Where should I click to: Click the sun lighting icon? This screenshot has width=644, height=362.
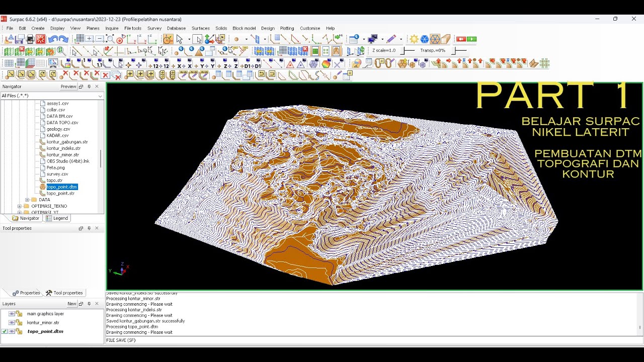click(x=414, y=39)
